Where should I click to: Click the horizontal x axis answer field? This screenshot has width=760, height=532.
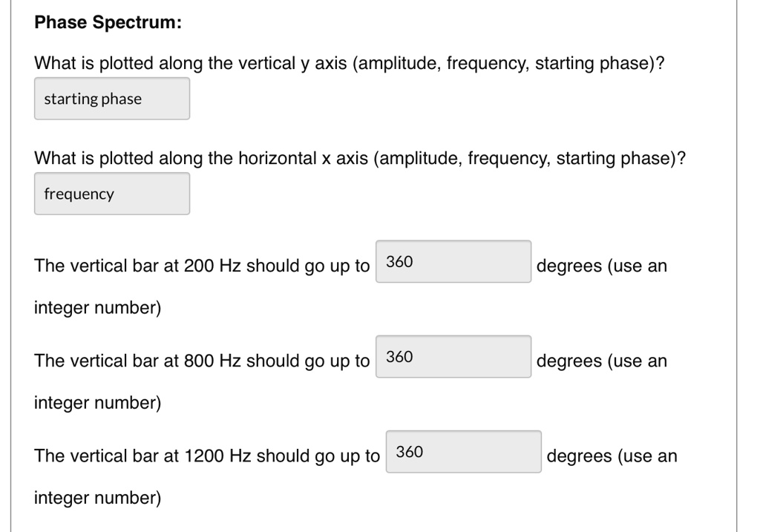point(111,194)
